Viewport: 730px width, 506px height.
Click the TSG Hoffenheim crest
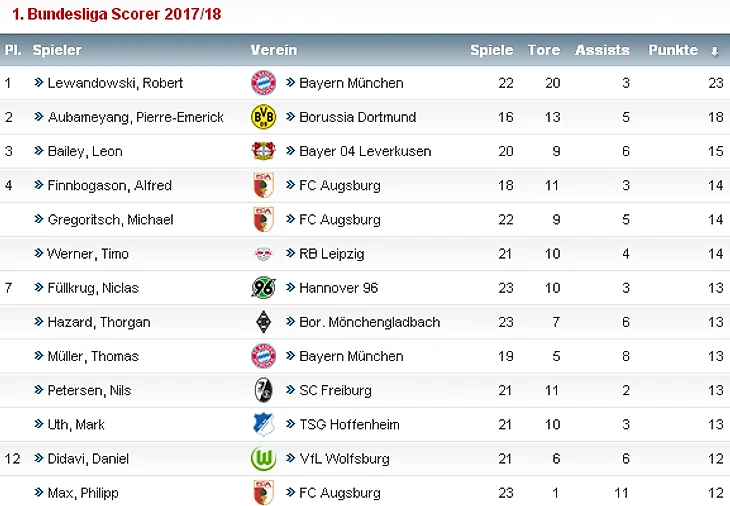[x=262, y=424]
